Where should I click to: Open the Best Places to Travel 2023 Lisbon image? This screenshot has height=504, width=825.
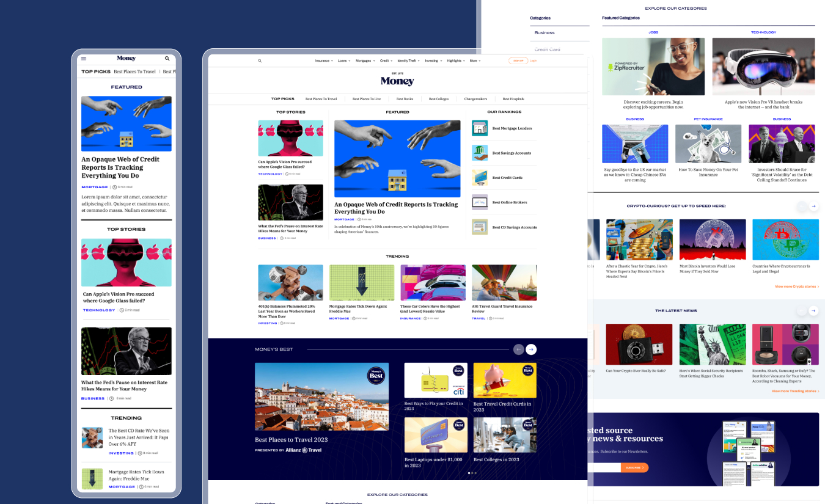321,396
